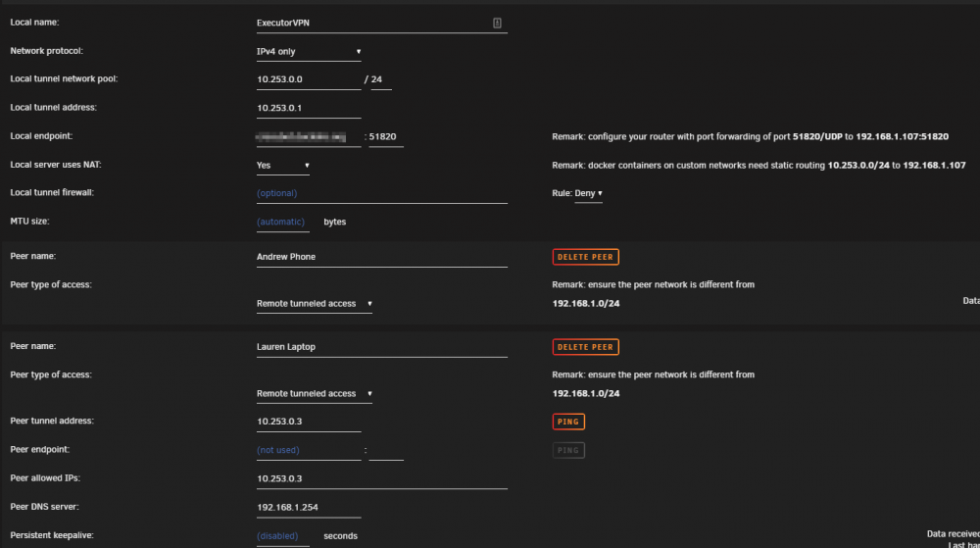Viewport: 980px width, 548px height.
Task: Click the disabled Persistent keepalive field
Action: click(282, 536)
